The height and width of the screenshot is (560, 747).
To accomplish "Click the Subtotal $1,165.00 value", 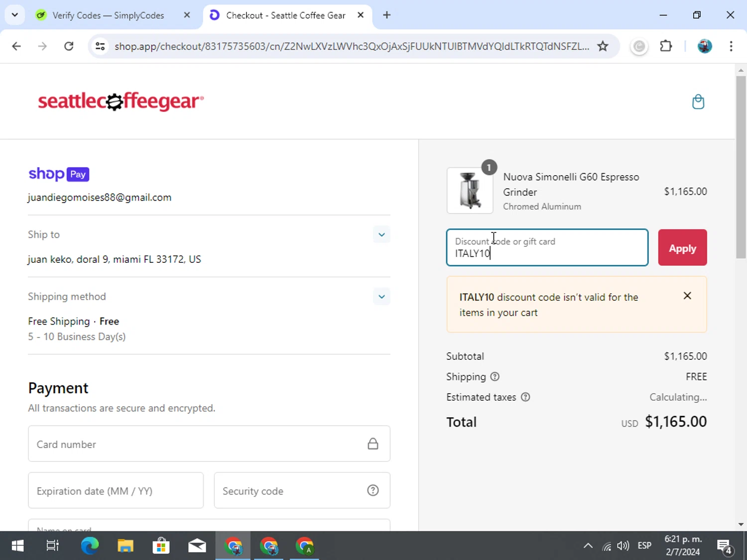I will 685,356.
